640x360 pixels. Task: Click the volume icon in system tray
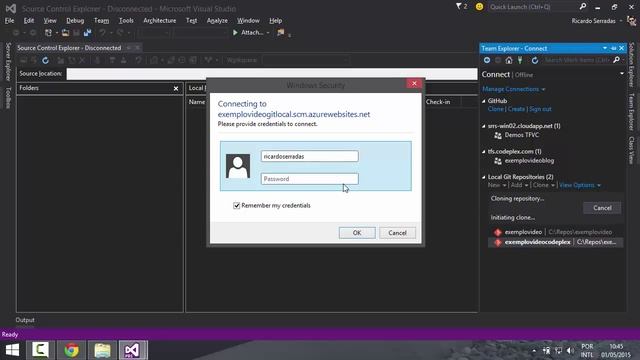point(570,351)
